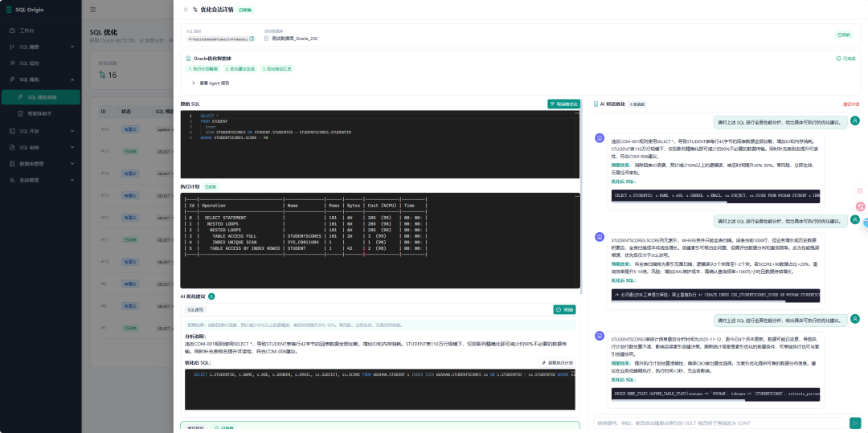Select the 3. 优化结论汇总 step tag

276,69
